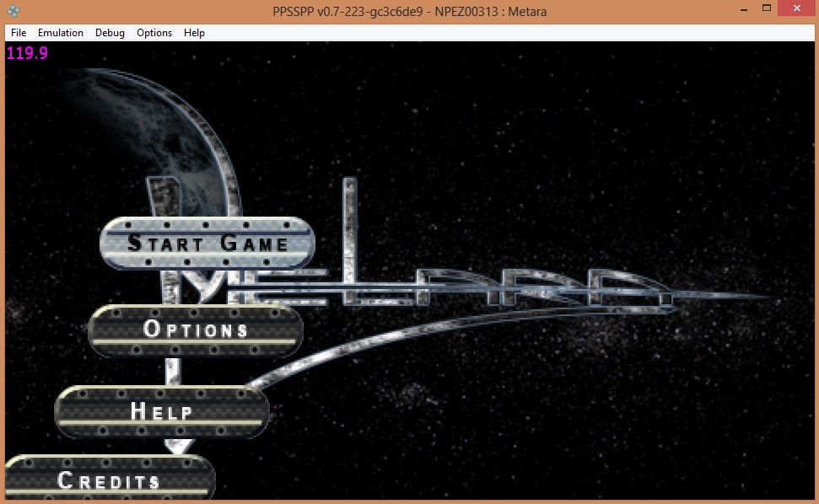Viewport: 819px width, 504px height.
Task: Open the Help menu in menu bar
Action: pos(194,33)
